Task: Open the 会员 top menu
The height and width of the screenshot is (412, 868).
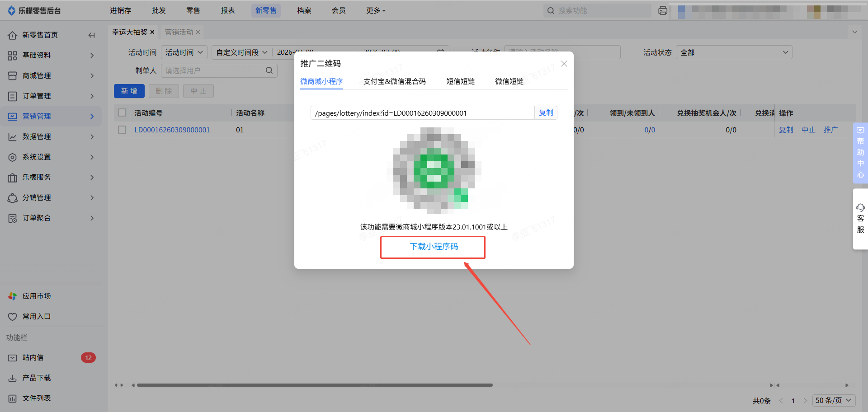Action: [x=339, y=10]
